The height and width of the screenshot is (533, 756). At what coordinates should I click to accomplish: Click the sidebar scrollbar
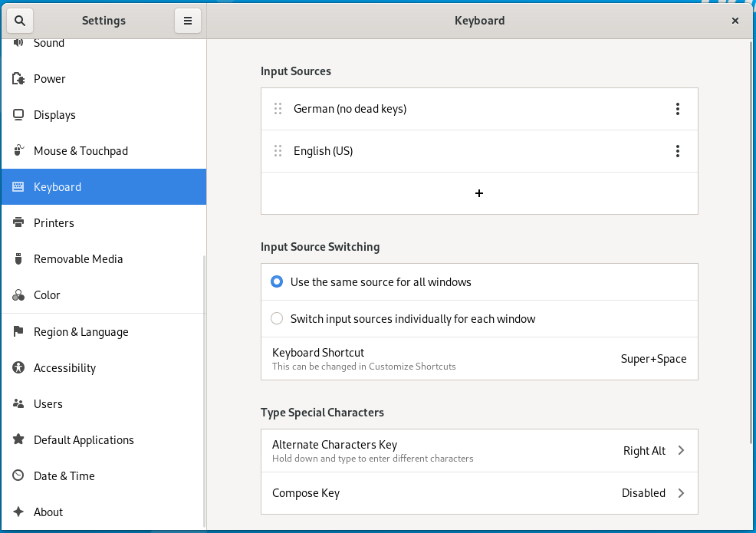tap(204, 390)
